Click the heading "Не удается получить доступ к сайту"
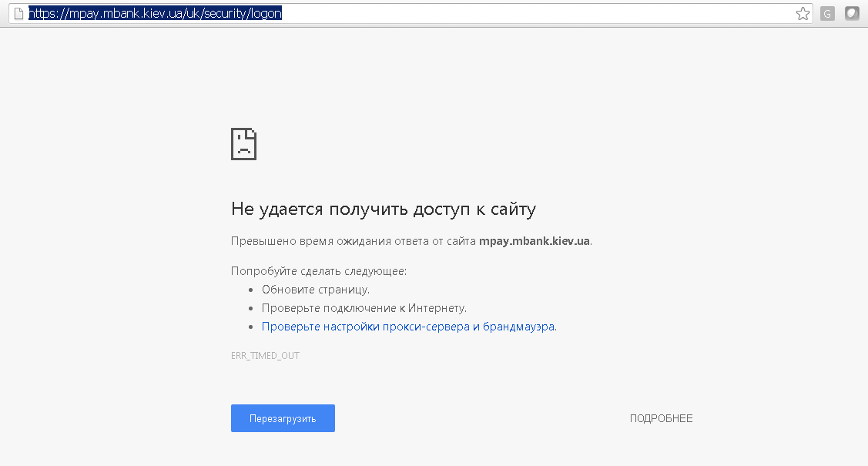The image size is (868, 466). point(384,210)
